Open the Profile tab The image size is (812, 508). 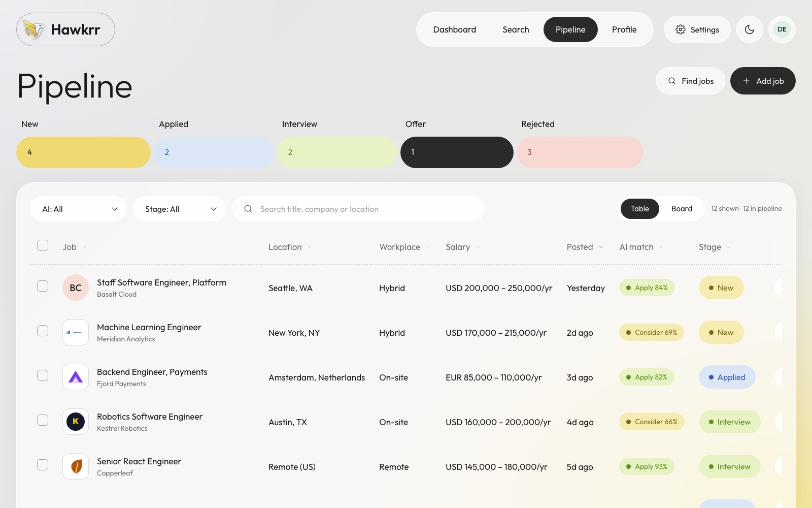624,29
